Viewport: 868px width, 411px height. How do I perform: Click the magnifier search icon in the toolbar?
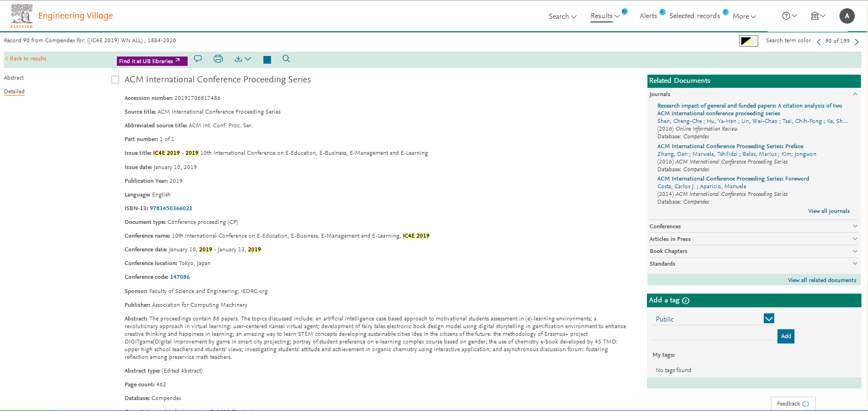pos(286,59)
